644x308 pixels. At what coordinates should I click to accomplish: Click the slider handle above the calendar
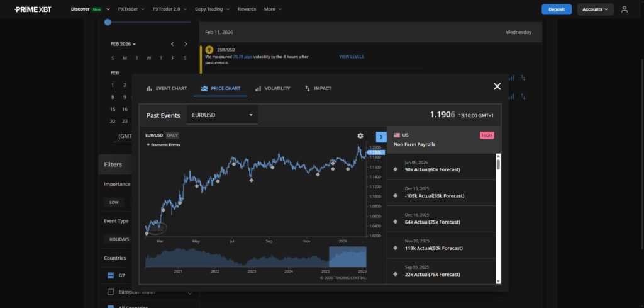pos(108,22)
